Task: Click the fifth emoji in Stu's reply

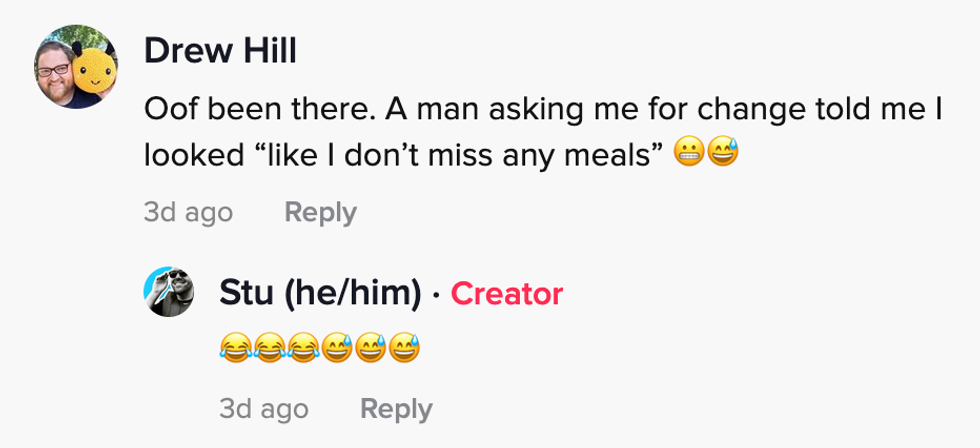Action: click(371, 348)
